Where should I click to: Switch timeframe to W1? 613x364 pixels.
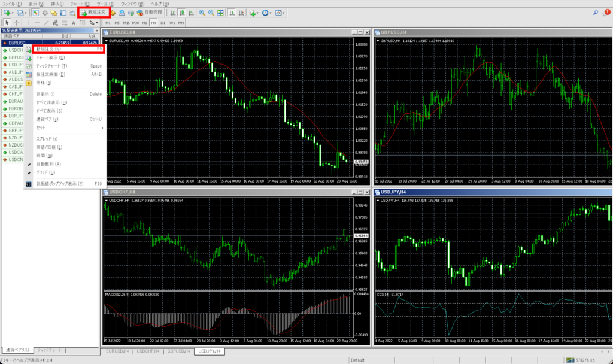(x=172, y=23)
